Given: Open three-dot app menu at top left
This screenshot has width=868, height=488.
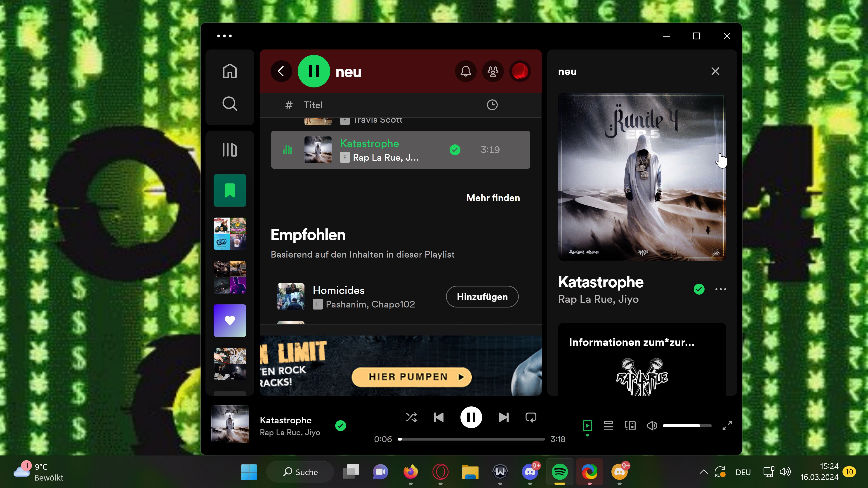Looking at the screenshot, I should tap(224, 36).
